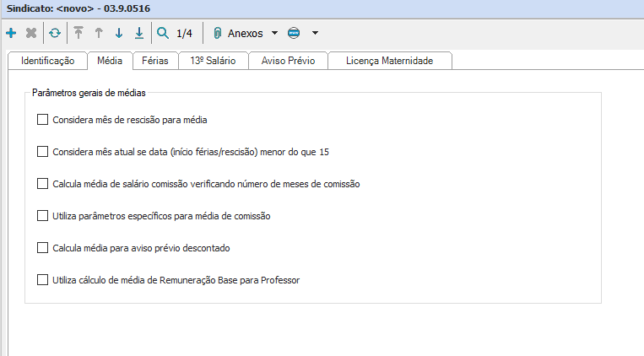Image resolution: width=644 pixels, height=356 pixels.
Task: Go to next record down arrow
Action: 119,34
